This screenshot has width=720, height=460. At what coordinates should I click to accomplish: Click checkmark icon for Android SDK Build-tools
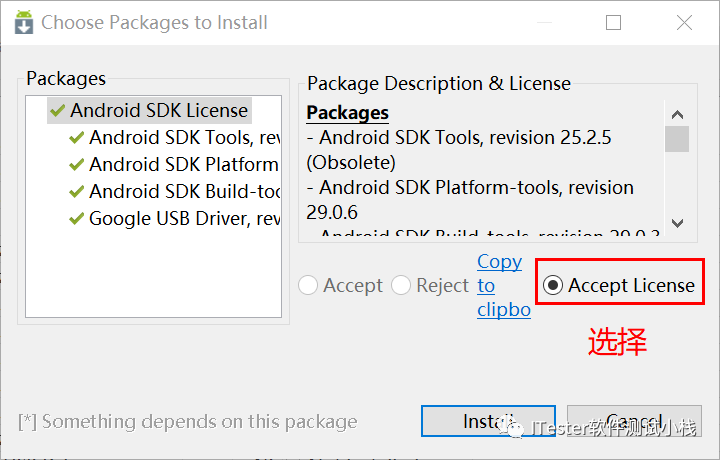pos(76,192)
